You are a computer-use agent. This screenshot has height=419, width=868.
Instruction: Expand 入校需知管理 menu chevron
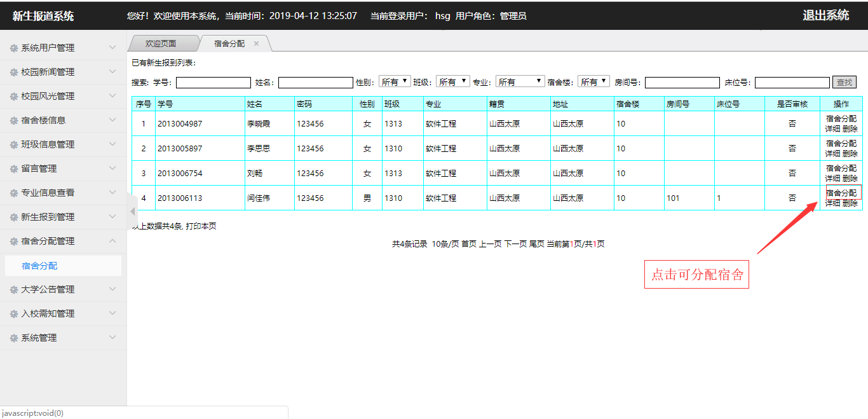tap(112, 313)
